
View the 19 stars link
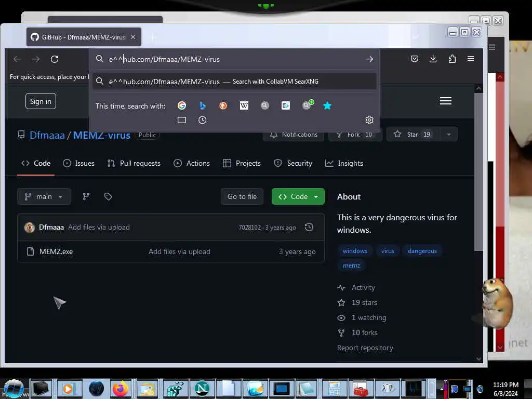pos(364,302)
